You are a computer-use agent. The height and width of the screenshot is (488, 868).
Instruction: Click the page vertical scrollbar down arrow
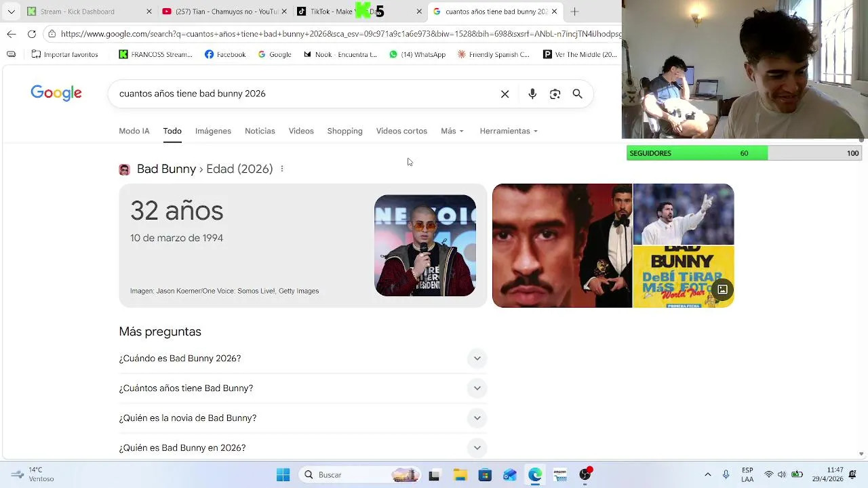862,454
